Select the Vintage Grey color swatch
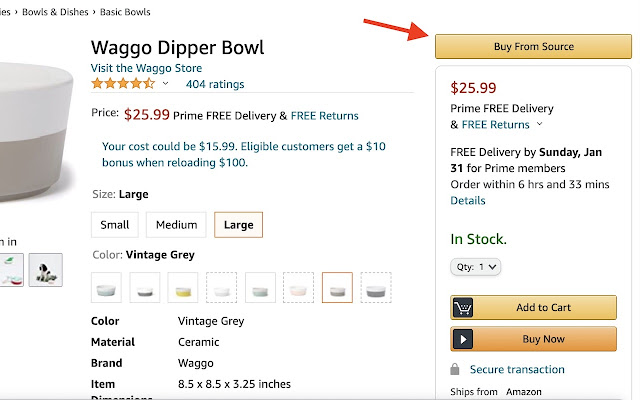This screenshot has height=400, width=640. (x=337, y=288)
